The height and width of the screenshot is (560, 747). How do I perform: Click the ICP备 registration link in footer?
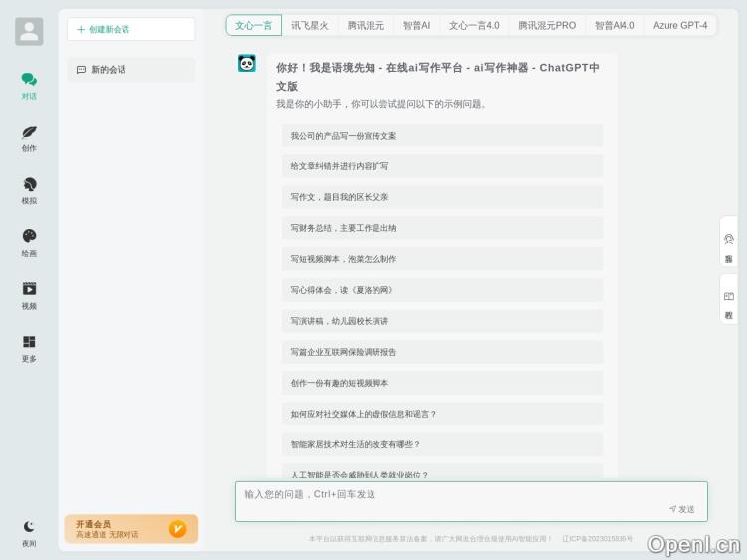tap(598, 538)
